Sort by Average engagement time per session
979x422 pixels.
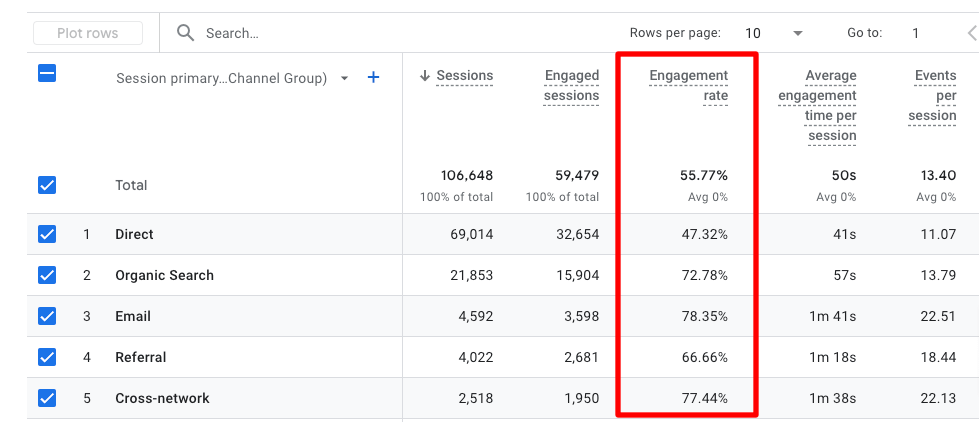817,106
